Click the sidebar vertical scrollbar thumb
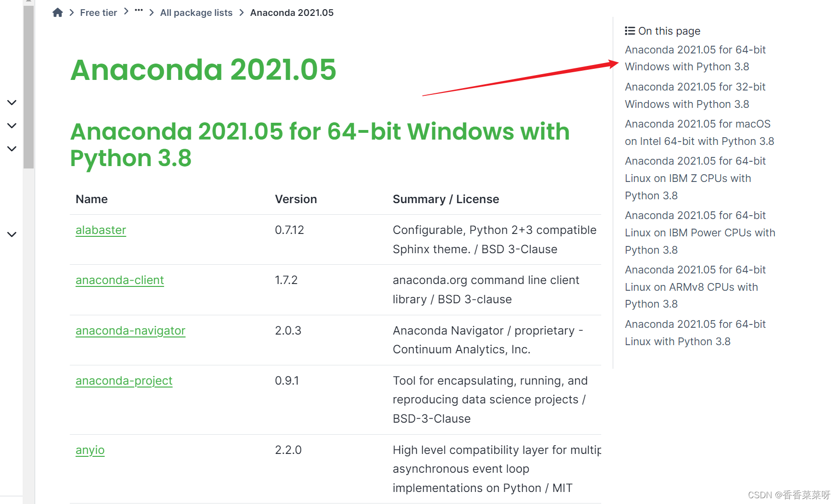Image resolution: width=838 pixels, height=504 pixels. (28, 87)
